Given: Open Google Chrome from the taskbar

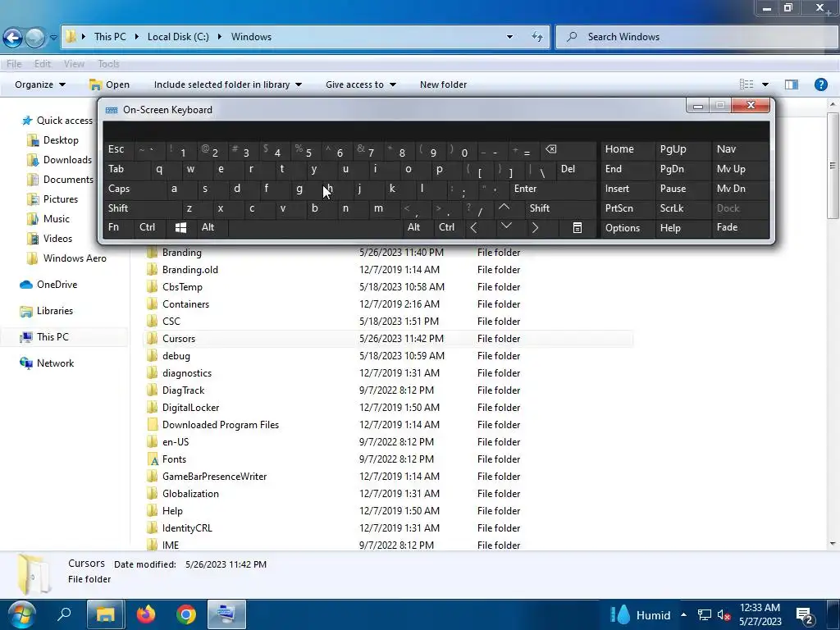Looking at the screenshot, I should pyautogui.click(x=186, y=614).
